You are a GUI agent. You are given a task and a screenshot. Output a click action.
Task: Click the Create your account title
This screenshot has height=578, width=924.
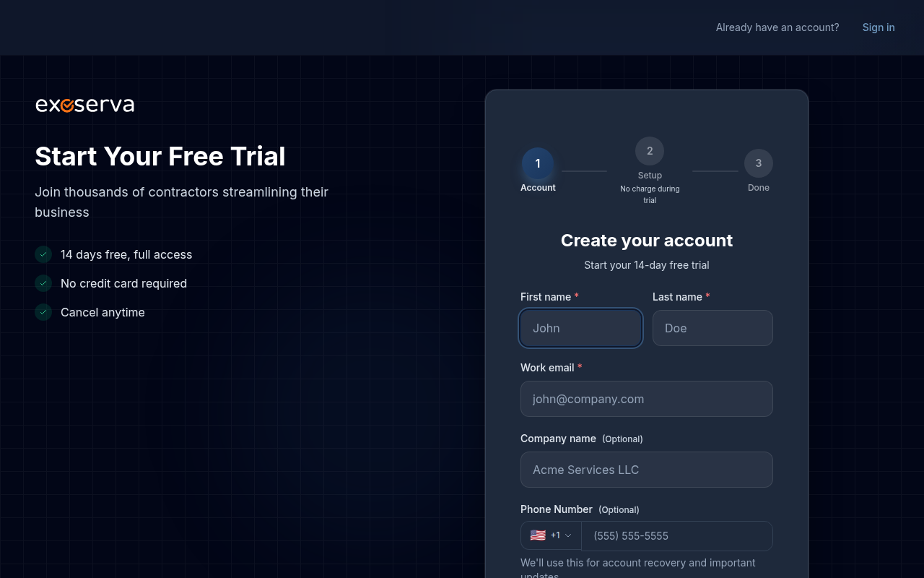[647, 241]
